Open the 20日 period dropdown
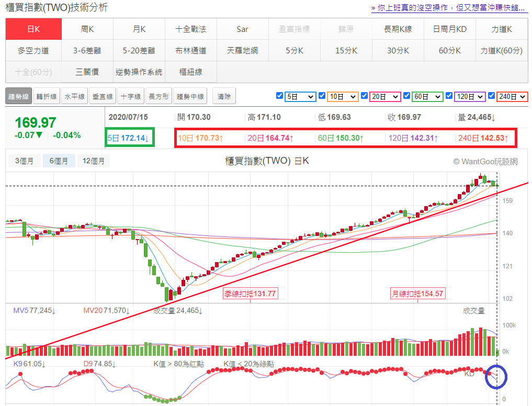The width and height of the screenshot is (532, 406). (x=385, y=97)
